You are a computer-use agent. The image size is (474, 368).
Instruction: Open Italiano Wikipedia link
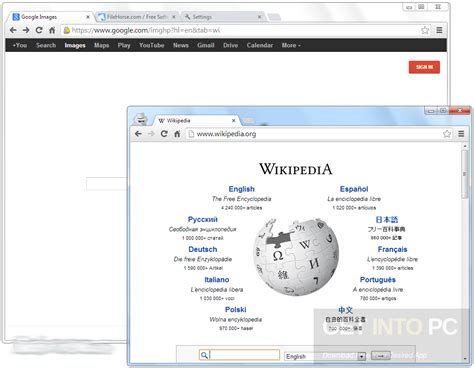[217, 280]
